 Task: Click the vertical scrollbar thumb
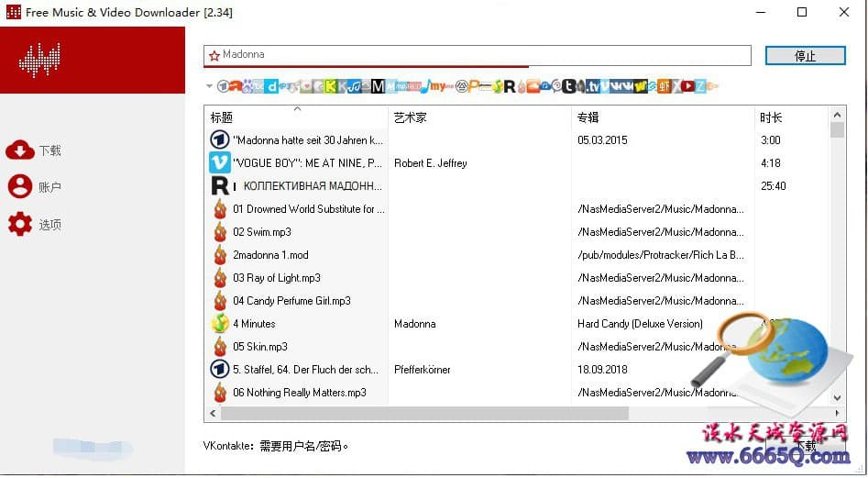point(837,129)
